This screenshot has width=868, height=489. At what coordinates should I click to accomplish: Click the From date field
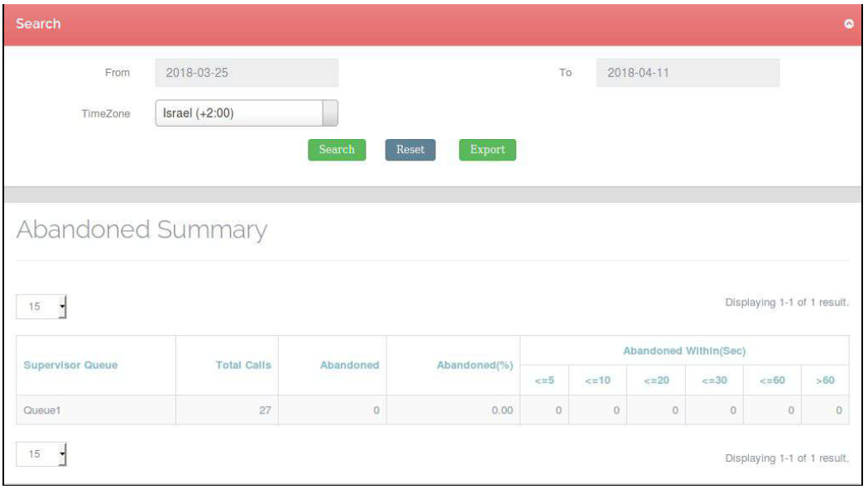pyautogui.click(x=247, y=73)
